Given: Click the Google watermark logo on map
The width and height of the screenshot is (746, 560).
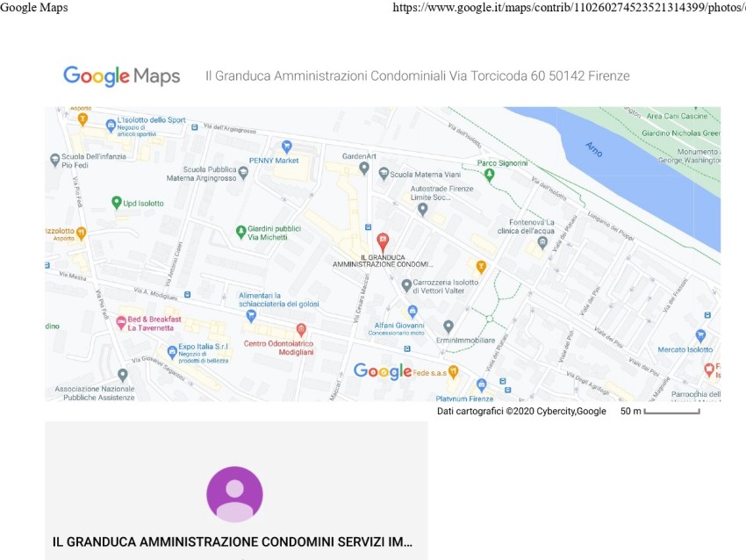Looking at the screenshot, I should (383, 371).
